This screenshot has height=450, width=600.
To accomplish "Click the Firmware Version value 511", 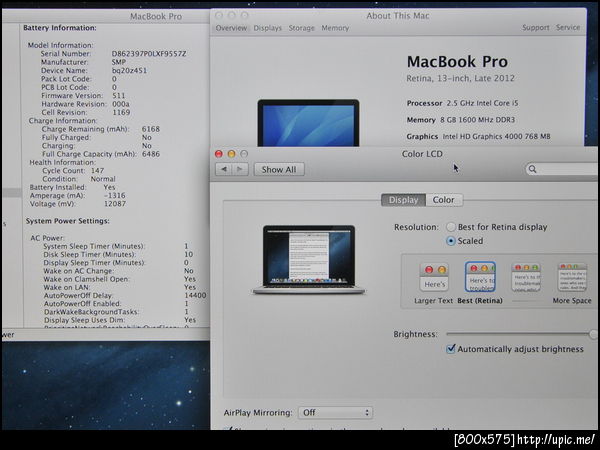I will [119, 96].
